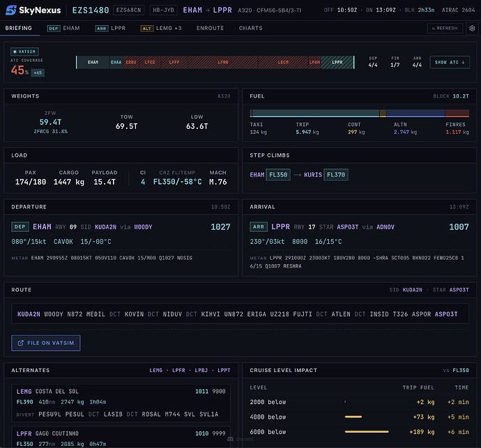Select the BRIEFING tab
The width and height of the screenshot is (481, 448).
tap(18, 28)
